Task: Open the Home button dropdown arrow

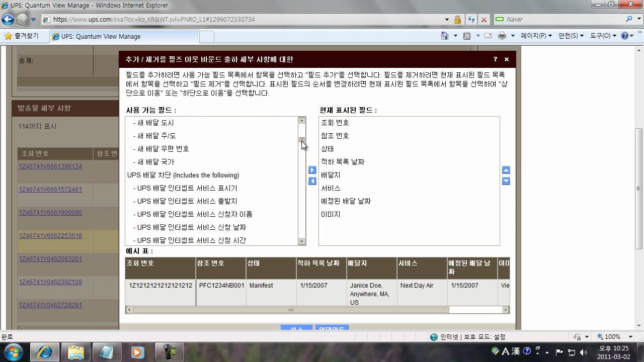Action: click(455, 36)
